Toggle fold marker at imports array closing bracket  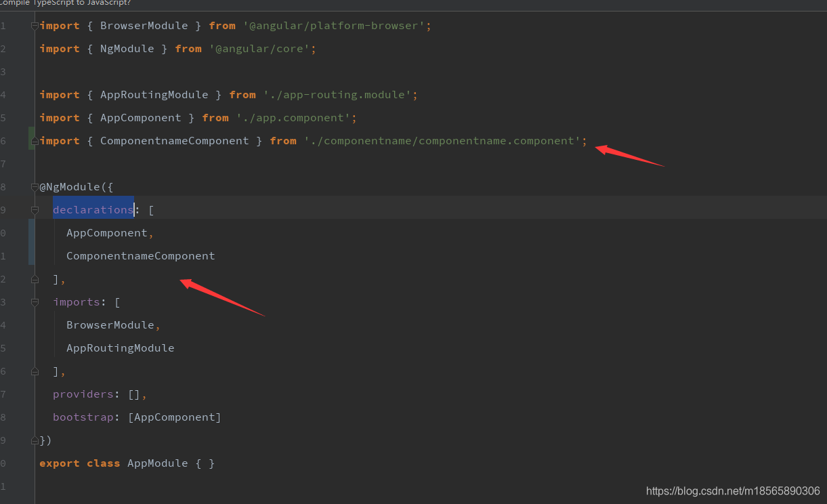tap(35, 371)
